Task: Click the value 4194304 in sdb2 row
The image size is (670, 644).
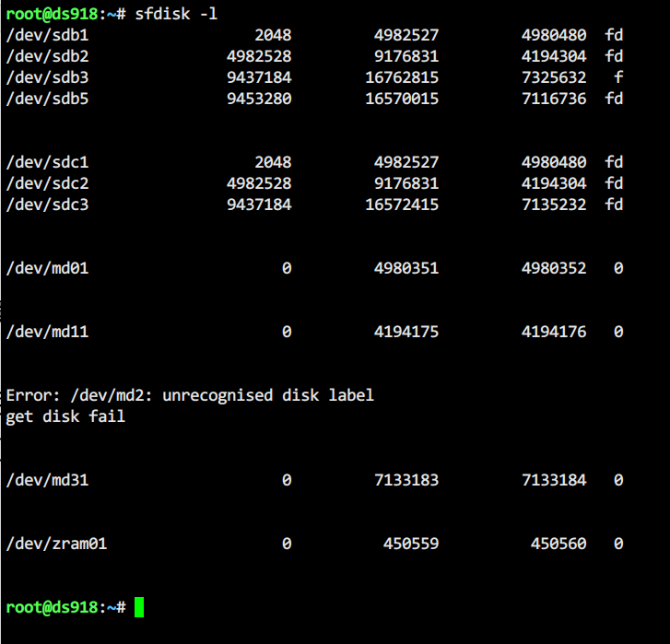Action: tap(554, 56)
